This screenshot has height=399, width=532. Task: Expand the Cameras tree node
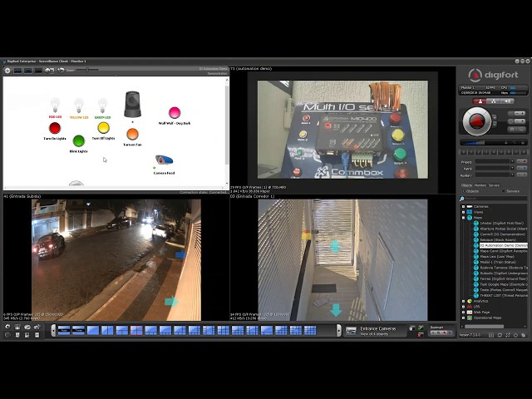point(464,206)
